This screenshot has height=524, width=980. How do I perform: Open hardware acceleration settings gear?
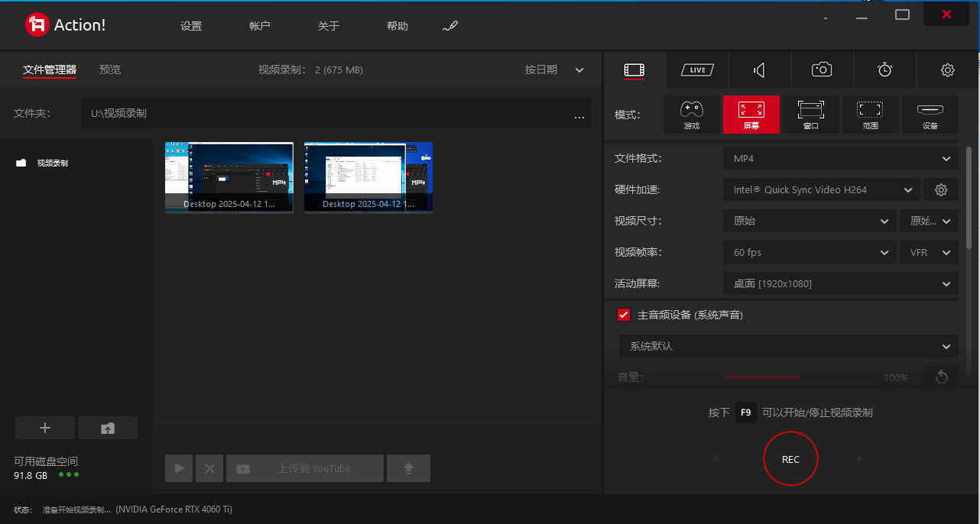point(941,189)
